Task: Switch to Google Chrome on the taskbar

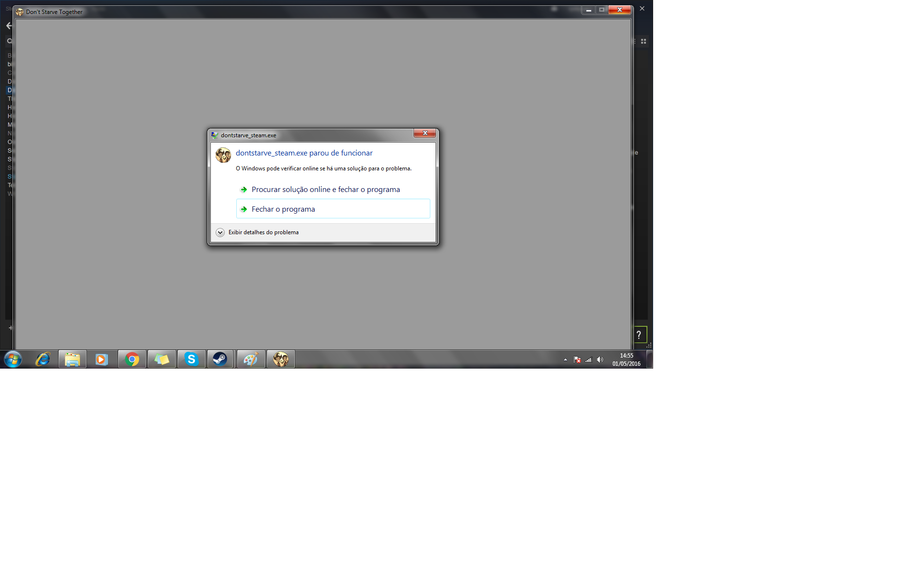Action: coord(132,359)
